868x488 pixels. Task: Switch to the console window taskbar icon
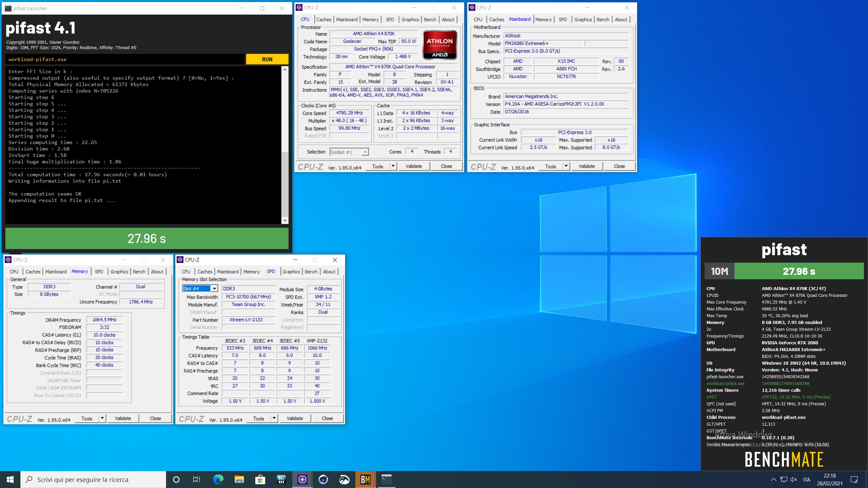(x=386, y=480)
